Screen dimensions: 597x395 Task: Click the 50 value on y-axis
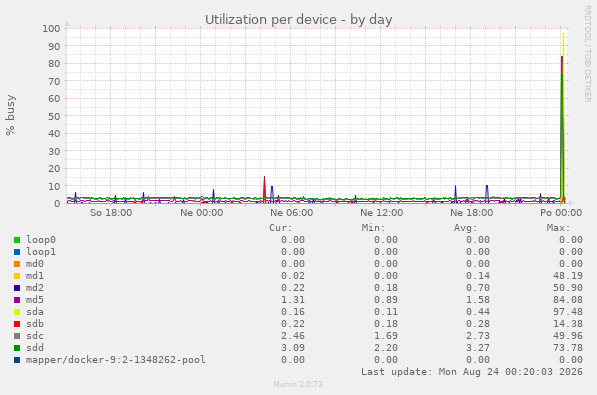(54, 116)
